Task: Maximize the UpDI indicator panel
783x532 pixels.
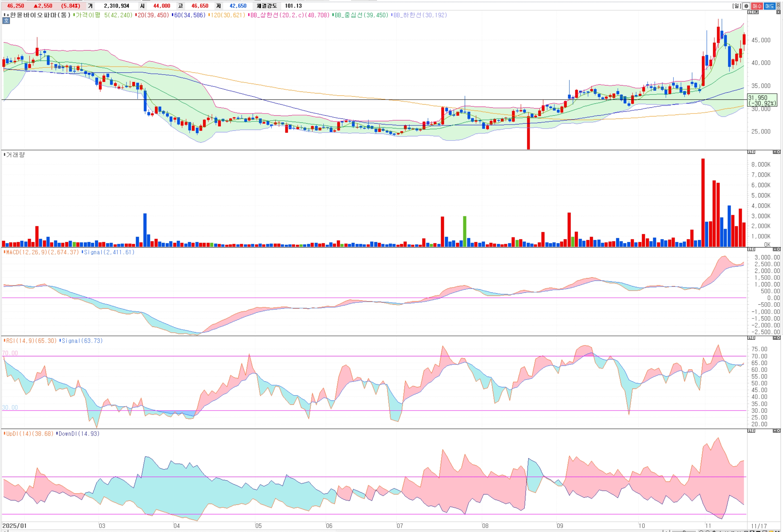Action: point(775,431)
